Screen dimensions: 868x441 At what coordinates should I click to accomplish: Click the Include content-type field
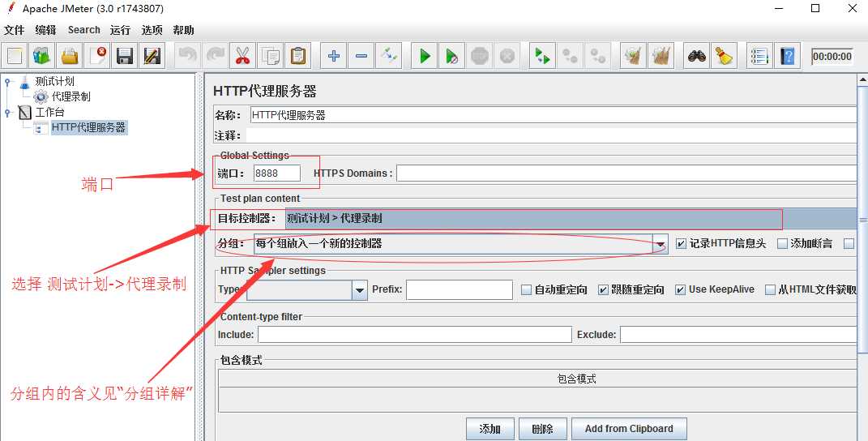(x=415, y=335)
